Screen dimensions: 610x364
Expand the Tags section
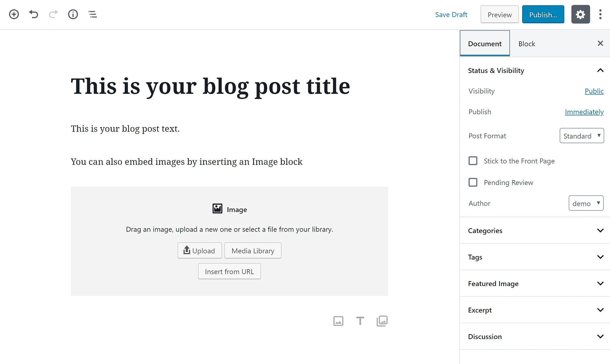(x=601, y=257)
